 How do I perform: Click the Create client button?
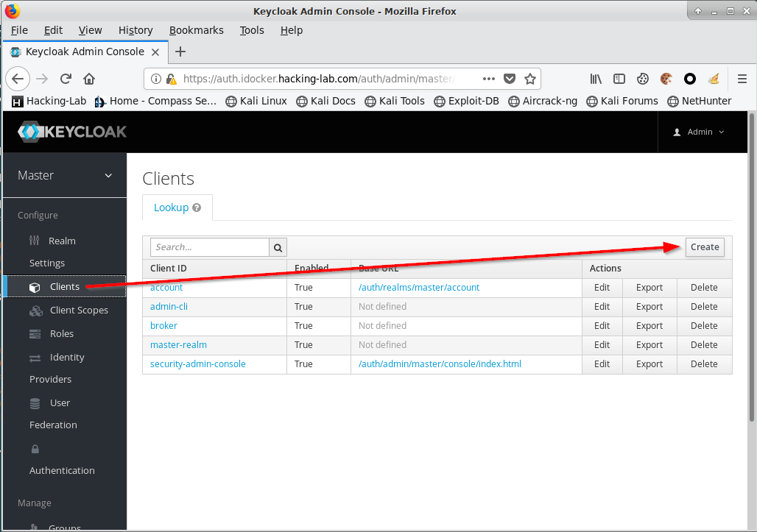coord(705,247)
